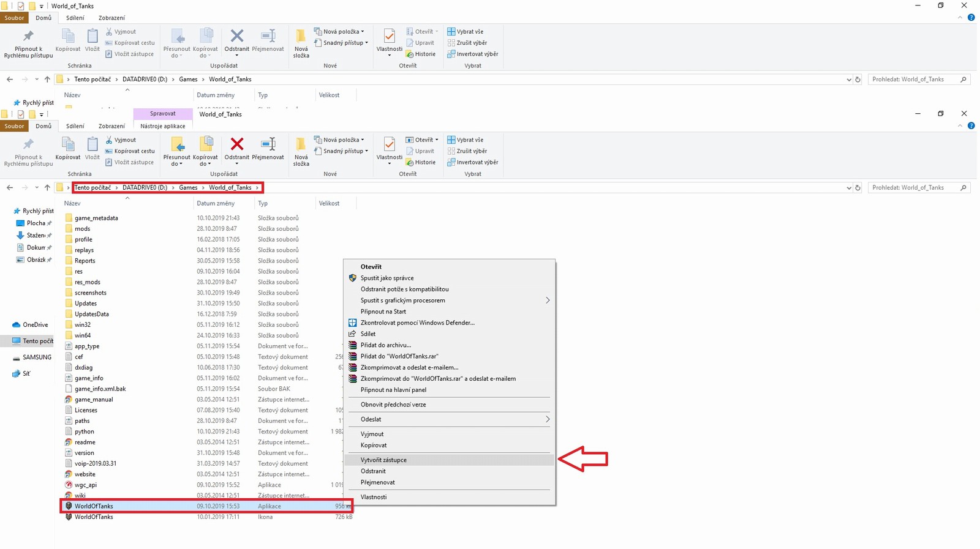Open OneDrive in the navigation pane
This screenshot has width=980, height=549.
(x=35, y=325)
